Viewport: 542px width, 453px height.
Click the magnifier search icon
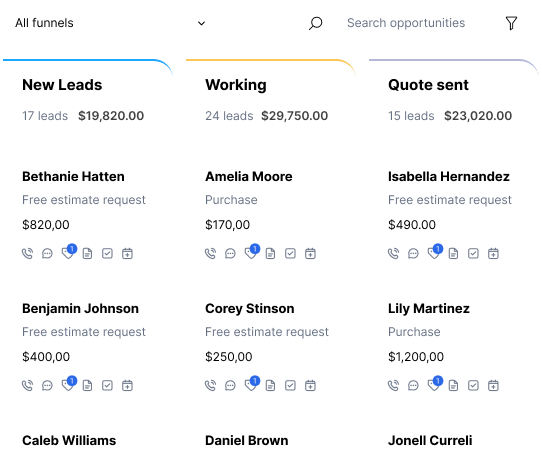click(316, 23)
